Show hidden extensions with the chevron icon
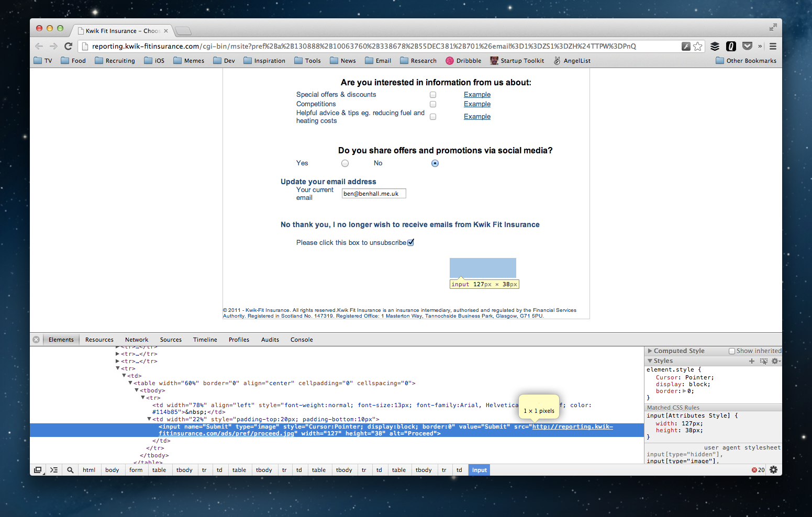The height and width of the screenshot is (517, 812). (x=760, y=46)
